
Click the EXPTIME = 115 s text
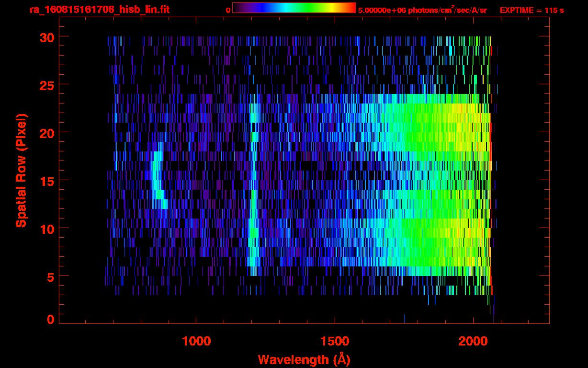[x=531, y=10]
